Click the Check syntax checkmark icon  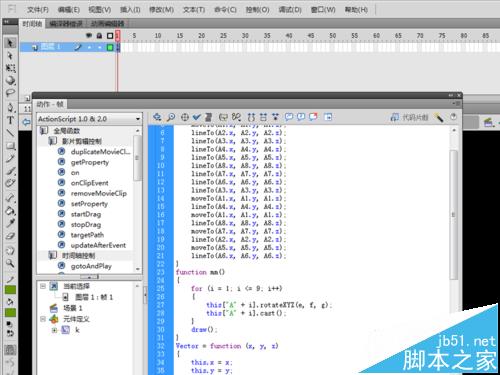point(197,117)
